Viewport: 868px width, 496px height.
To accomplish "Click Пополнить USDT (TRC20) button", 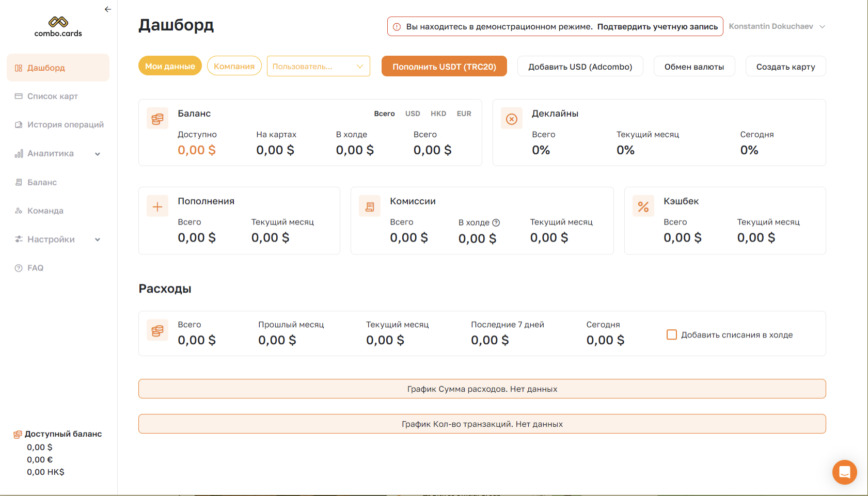I will tap(444, 66).
